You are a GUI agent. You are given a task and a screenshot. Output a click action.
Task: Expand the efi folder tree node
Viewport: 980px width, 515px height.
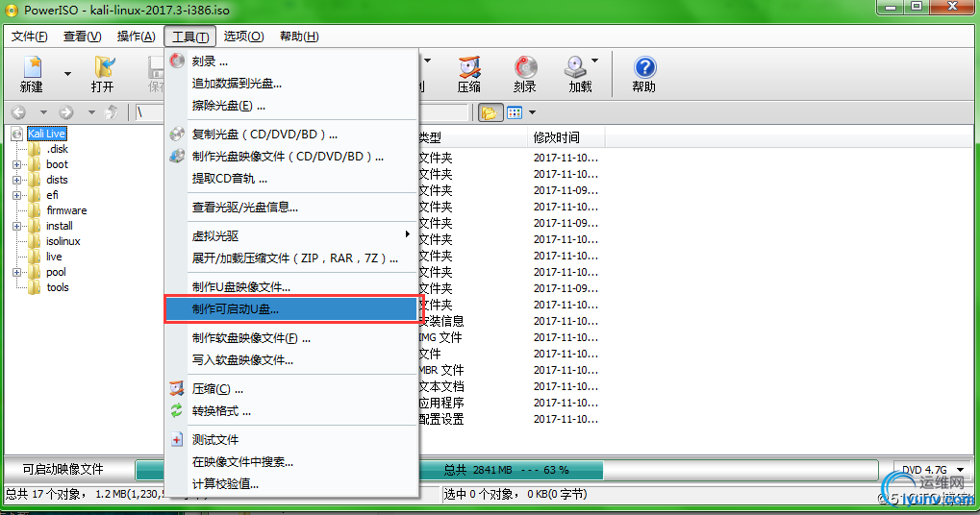(x=17, y=195)
